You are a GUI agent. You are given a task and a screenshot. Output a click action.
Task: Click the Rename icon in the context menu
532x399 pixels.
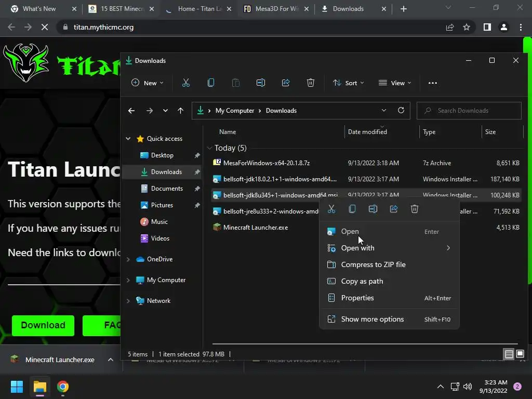pyautogui.click(x=373, y=209)
